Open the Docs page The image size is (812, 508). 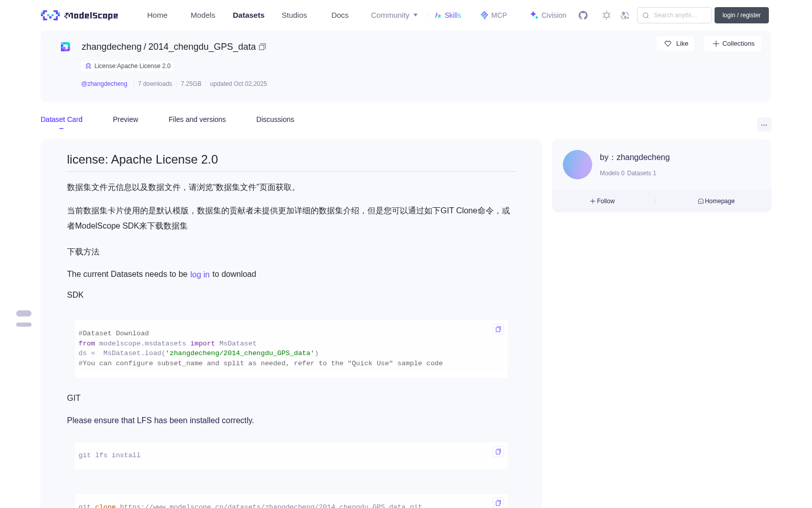coord(340,15)
